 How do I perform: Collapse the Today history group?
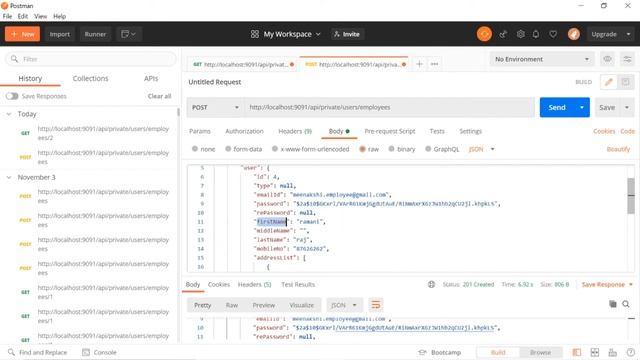(9, 114)
